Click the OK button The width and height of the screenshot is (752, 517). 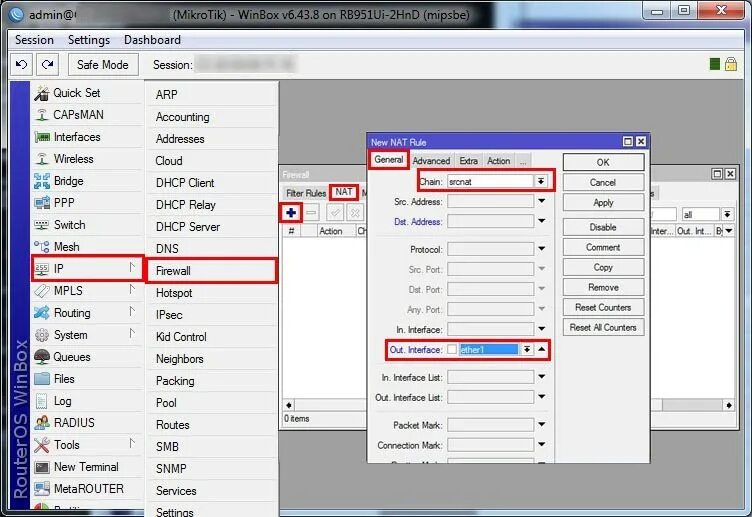point(603,162)
